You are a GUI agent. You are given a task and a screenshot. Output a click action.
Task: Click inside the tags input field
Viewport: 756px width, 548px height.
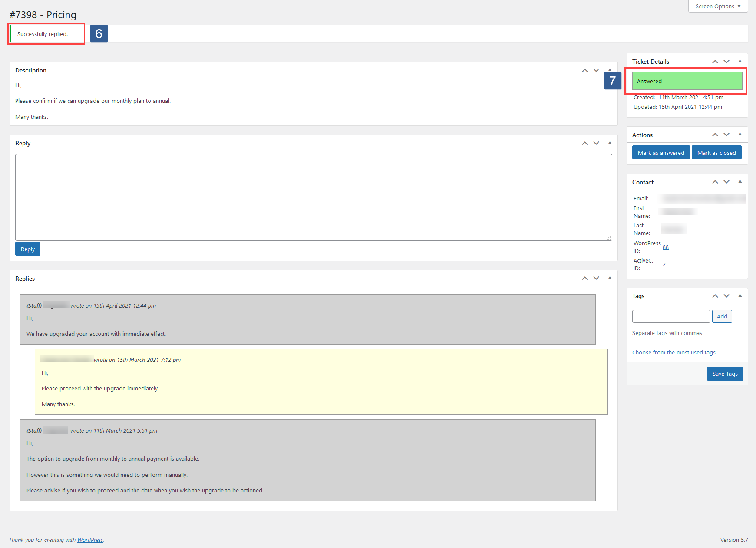(x=670, y=316)
